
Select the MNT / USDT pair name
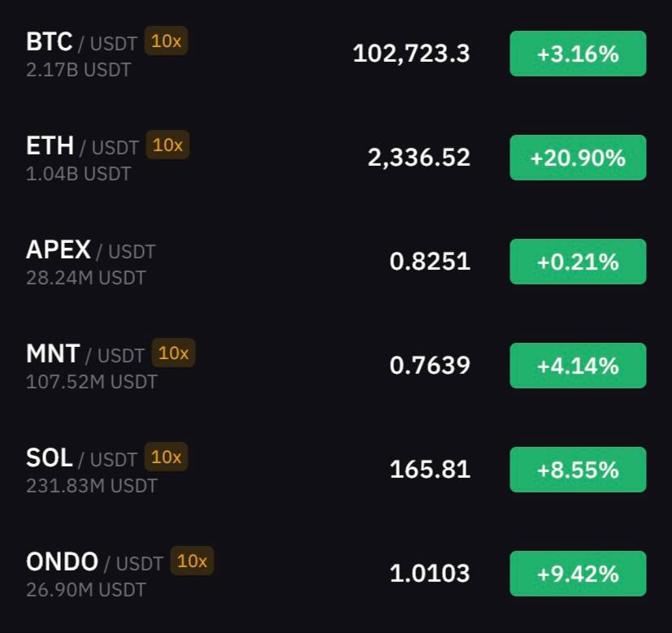[x=85, y=354]
